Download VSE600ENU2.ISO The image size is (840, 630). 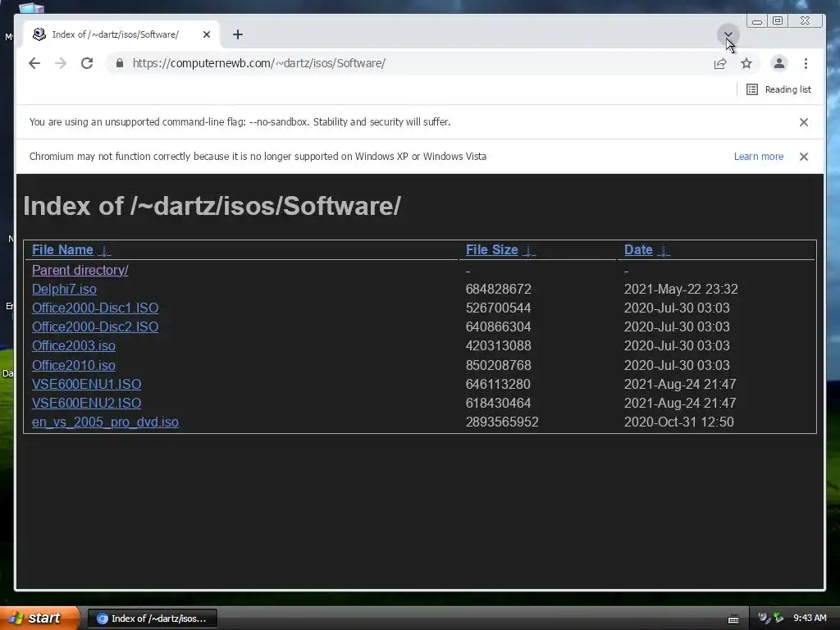click(x=86, y=403)
